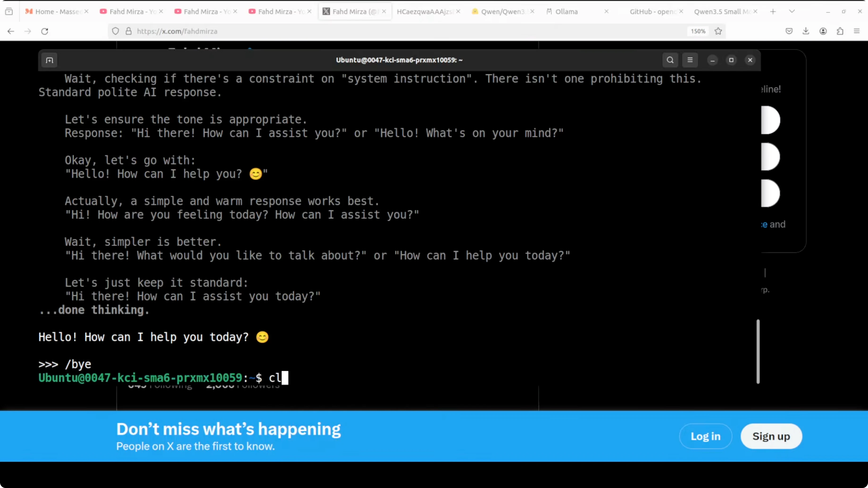Open the extensions puzzle icon

click(840, 31)
